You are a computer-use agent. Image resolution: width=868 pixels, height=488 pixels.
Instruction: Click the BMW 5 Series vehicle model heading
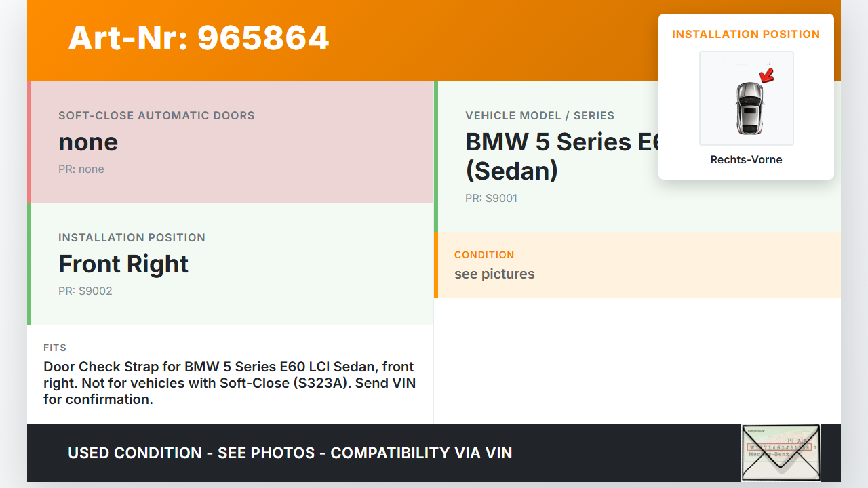561,156
